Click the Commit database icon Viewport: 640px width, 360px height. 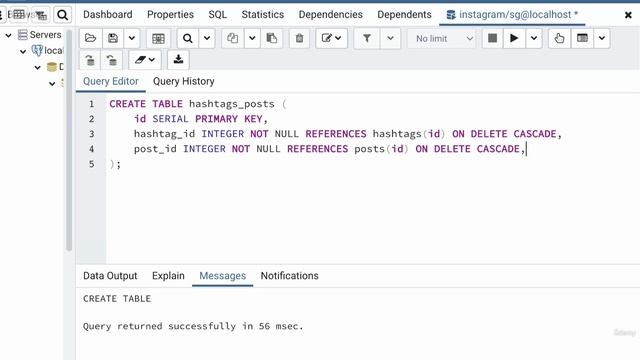[x=90, y=60]
